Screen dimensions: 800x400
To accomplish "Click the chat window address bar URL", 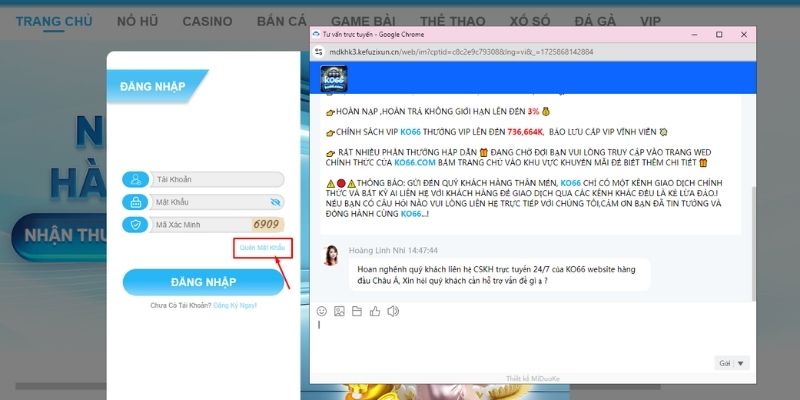I will pyautogui.click(x=461, y=52).
